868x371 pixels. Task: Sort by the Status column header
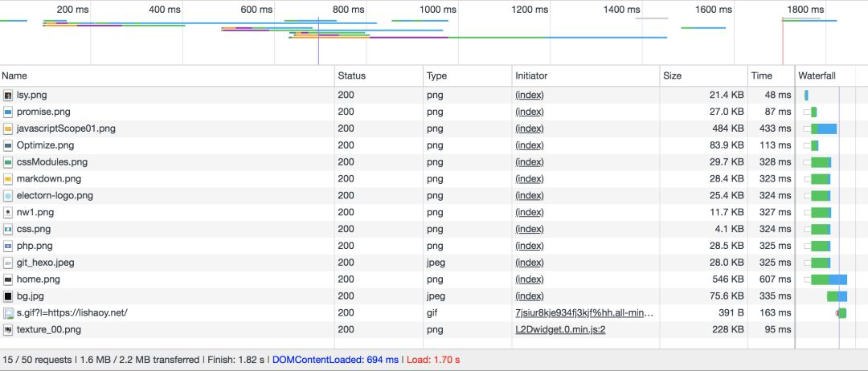tap(351, 75)
